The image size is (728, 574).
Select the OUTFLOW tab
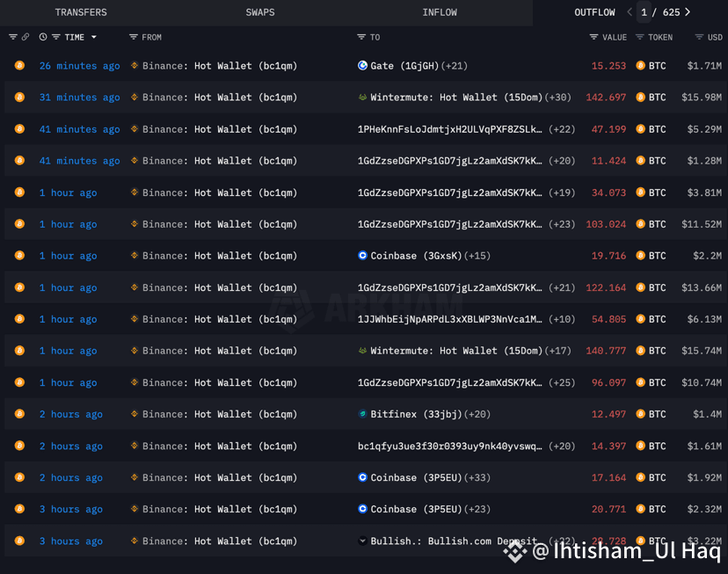click(x=594, y=12)
